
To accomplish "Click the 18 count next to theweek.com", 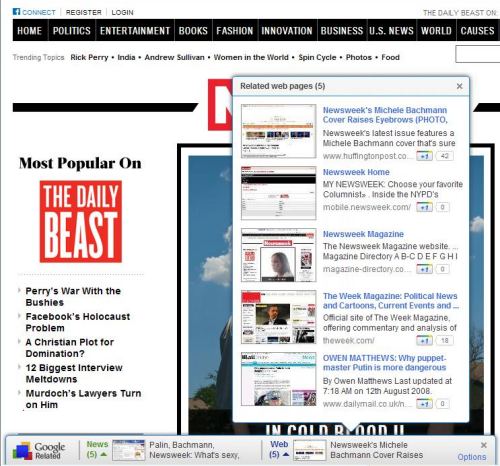I will pos(444,341).
